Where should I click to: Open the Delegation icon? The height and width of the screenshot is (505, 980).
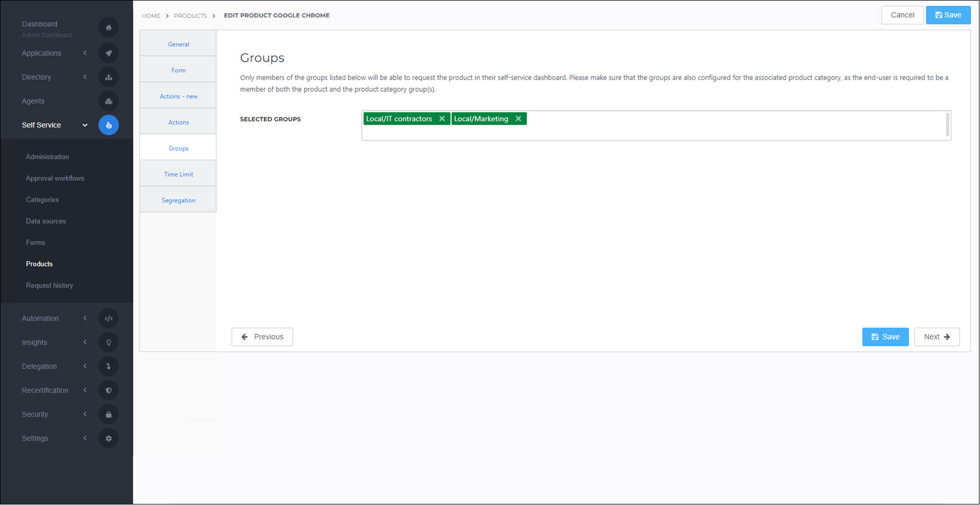(108, 366)
